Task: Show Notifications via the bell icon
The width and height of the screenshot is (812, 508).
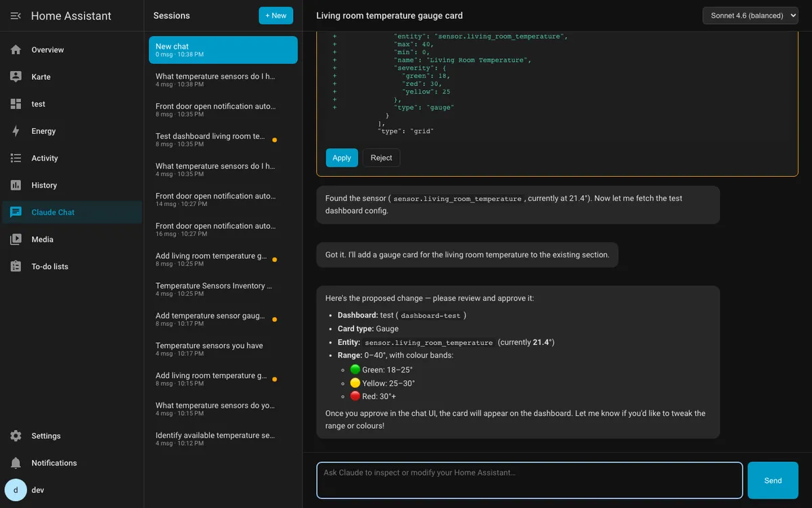Action: [x=16, y=463]
